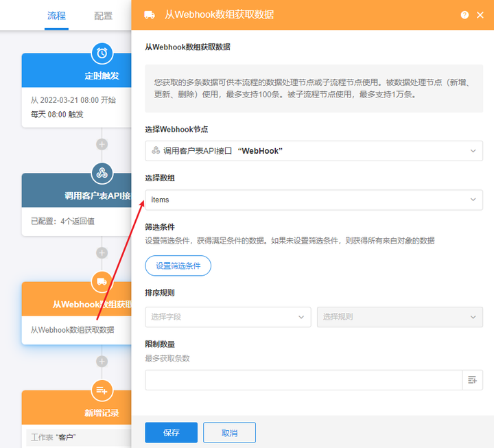Switch to the 流程 tab
This screenshot has width=494, height=448.
point(56,16)
